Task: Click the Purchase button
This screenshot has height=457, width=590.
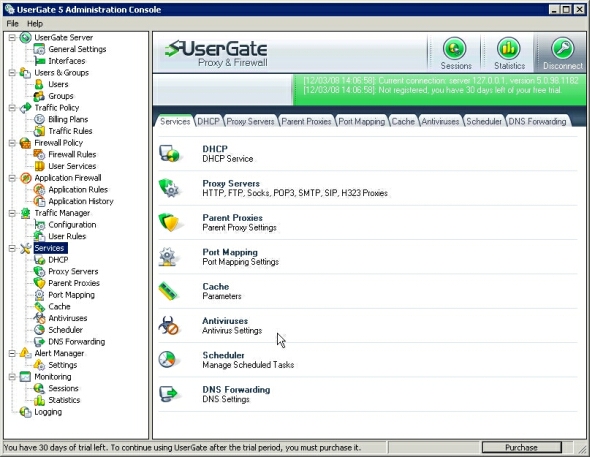Action: point(522,448)
